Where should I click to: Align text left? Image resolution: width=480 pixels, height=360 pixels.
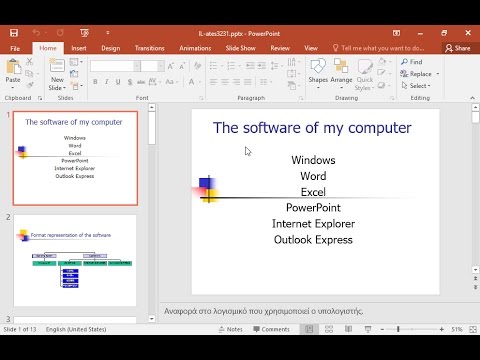click(x=214, y=82)
